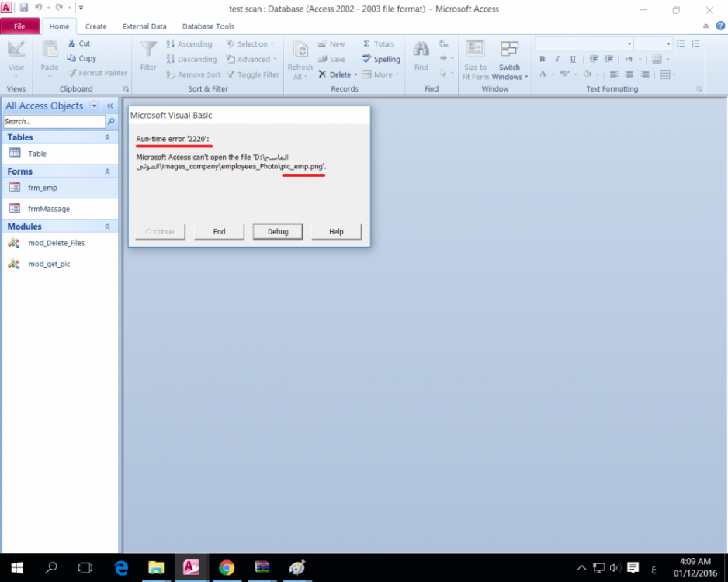Open the Delete dropdown arrow
728x582 pixels.
(355, 74)
